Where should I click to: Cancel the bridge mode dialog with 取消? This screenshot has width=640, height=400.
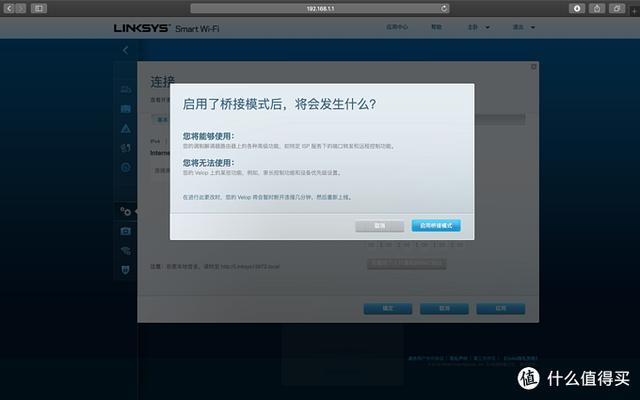[x=380, y=226]
